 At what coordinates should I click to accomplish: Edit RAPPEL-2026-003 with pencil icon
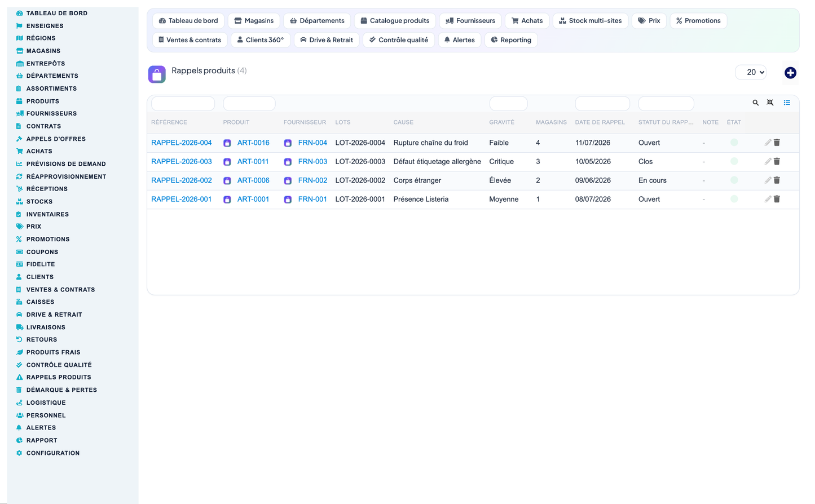coord(768,161)
